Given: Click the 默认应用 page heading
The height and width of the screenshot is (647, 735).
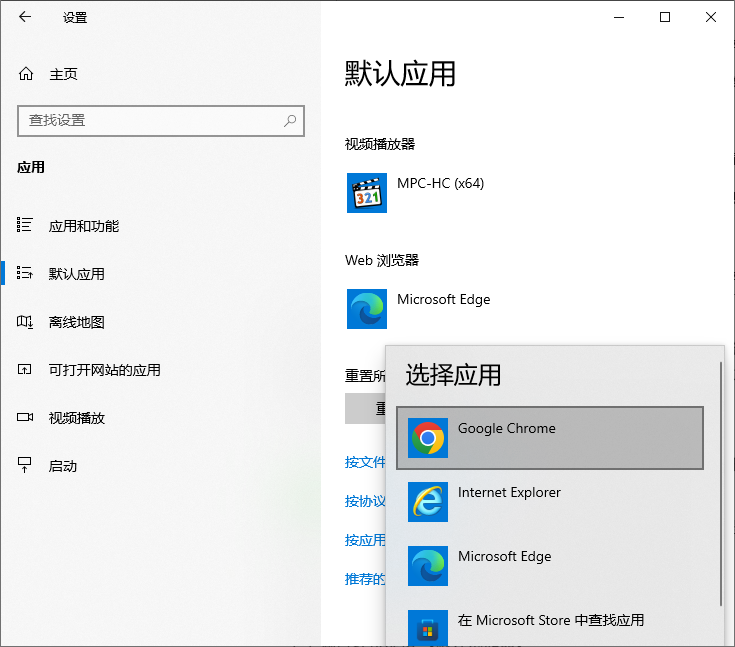Looking at the screenshot, I should coord(400,74).
